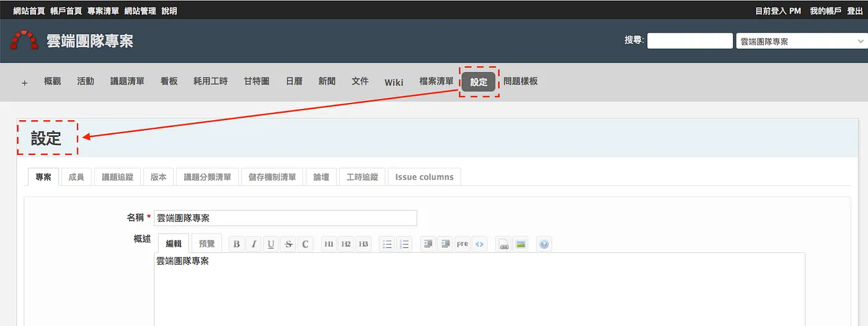Open 看板 board in project menu
This screenshot has width=868, height=326.
169,81
